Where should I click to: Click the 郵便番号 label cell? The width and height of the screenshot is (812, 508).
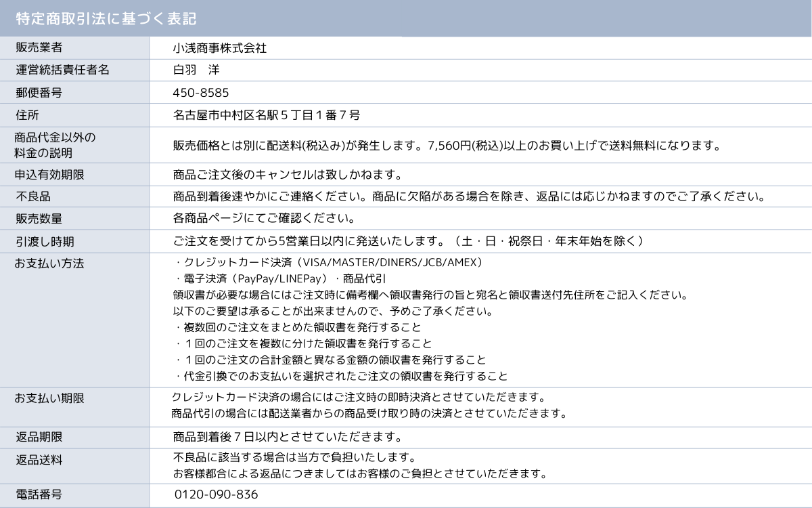[x=39, y=92]
